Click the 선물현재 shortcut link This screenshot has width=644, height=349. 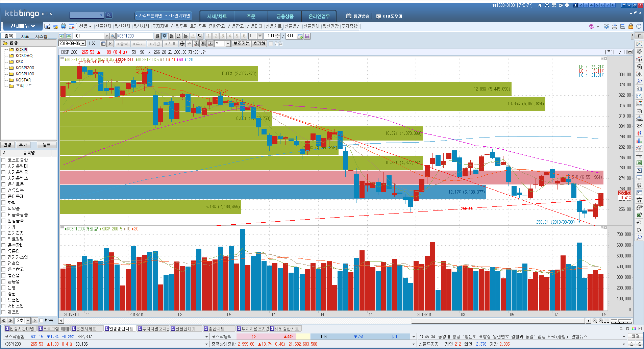[x=103, y=26]
